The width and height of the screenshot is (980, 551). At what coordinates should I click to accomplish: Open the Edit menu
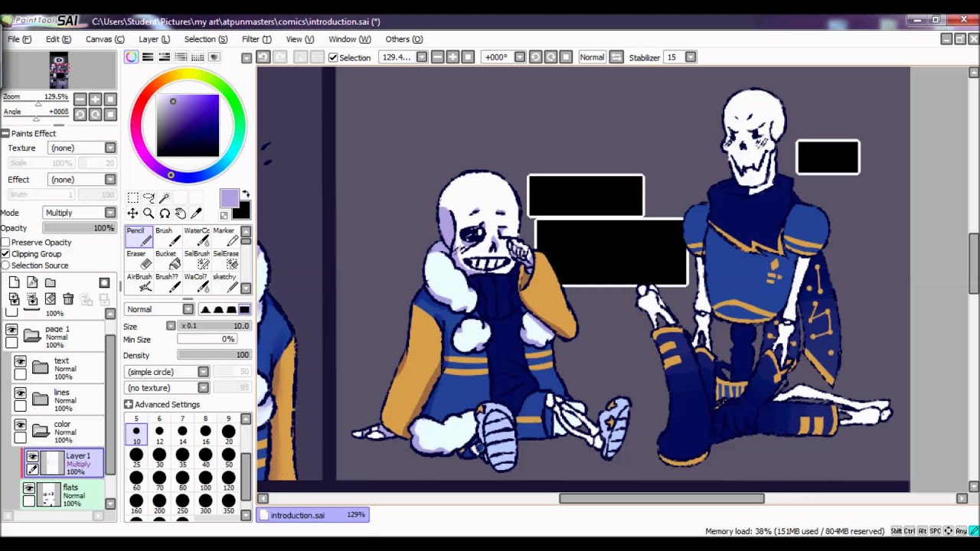pyautogui.click(x=58, y=39)
